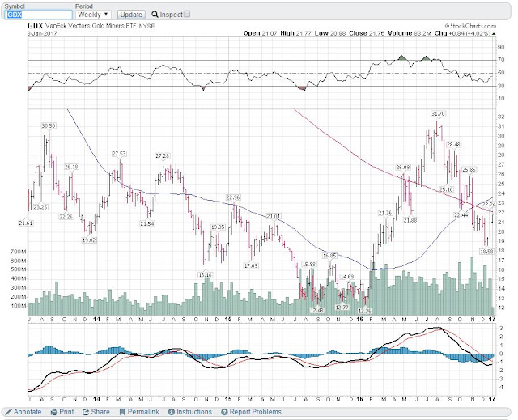The width and height of the screenshot is (518, 420).
Task: Click the 18.58 low price label
Action: coord(486,252)
